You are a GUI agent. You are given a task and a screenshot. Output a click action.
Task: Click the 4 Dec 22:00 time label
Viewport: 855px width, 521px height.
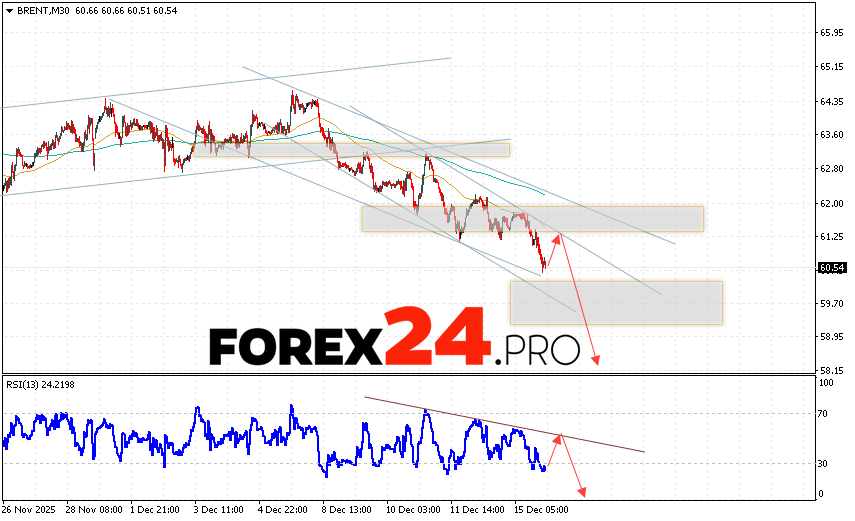pyautogui.click(x=282, y=510)
